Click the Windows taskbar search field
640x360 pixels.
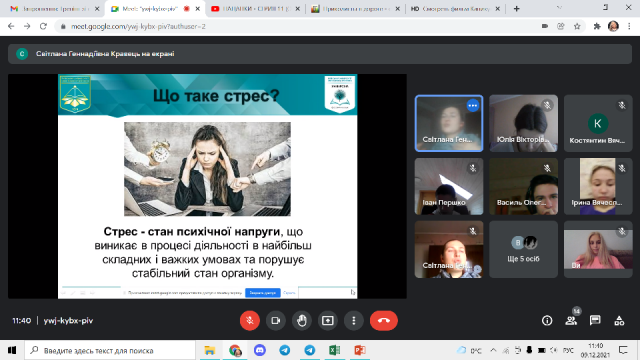click(x=110, y=351)
